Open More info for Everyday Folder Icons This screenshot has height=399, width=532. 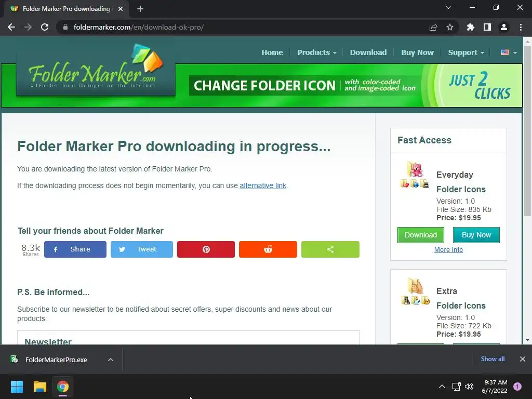[x=448, y=250]
